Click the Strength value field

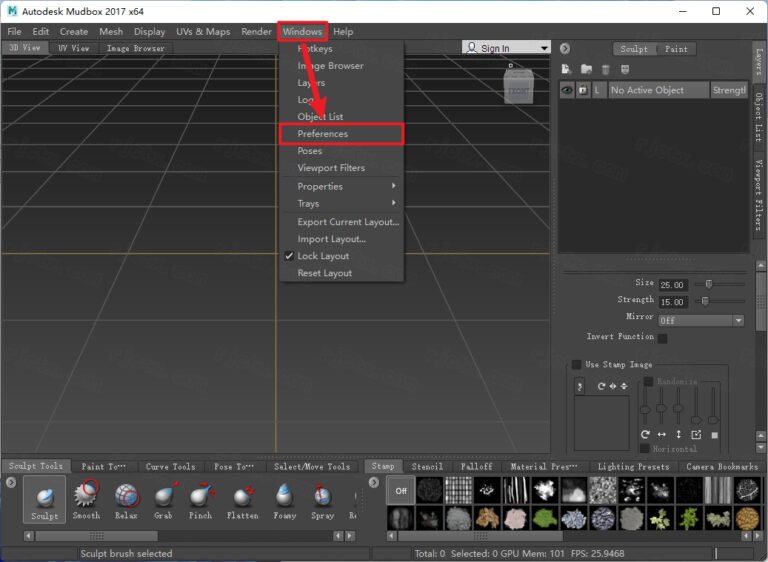(673, 302)
